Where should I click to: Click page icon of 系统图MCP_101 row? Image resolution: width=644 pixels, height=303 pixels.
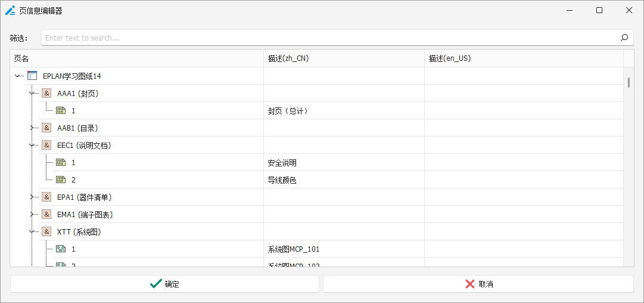(x=61, y=249)
